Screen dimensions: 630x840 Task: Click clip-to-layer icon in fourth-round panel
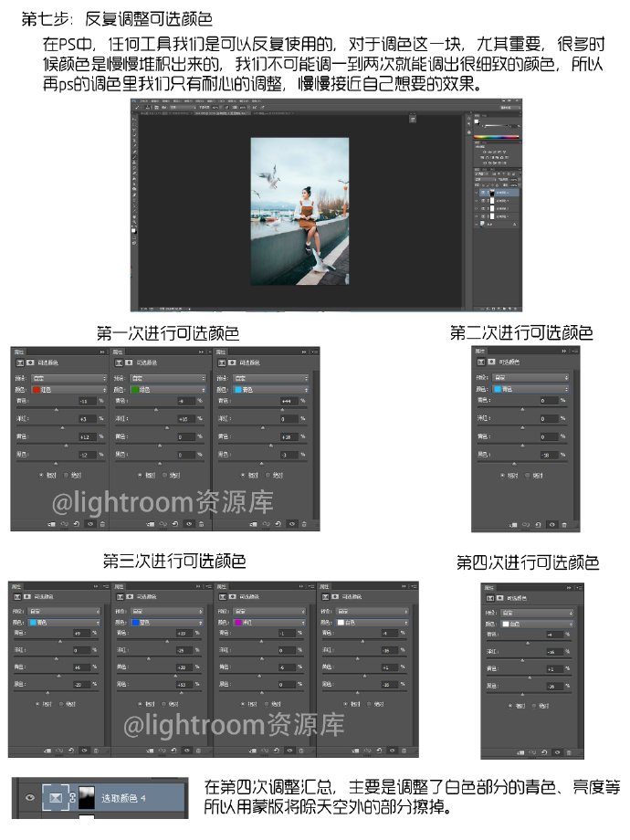(x=520, y=752)
